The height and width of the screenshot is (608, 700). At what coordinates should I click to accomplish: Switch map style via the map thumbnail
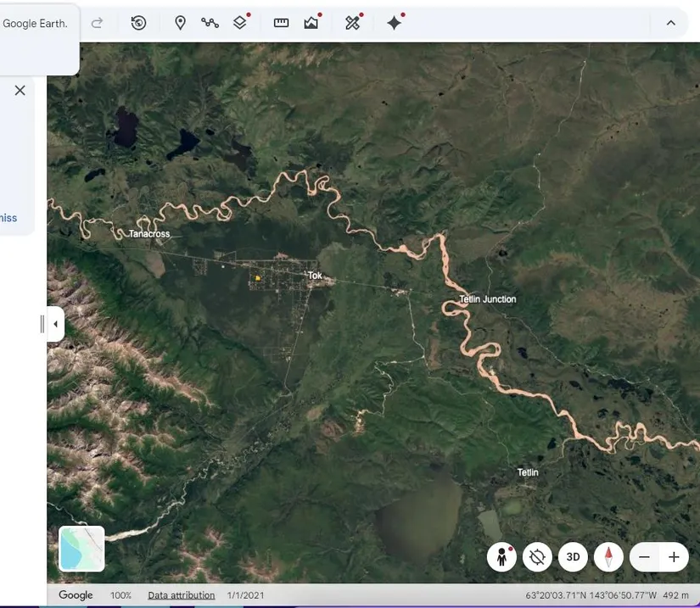81,549
